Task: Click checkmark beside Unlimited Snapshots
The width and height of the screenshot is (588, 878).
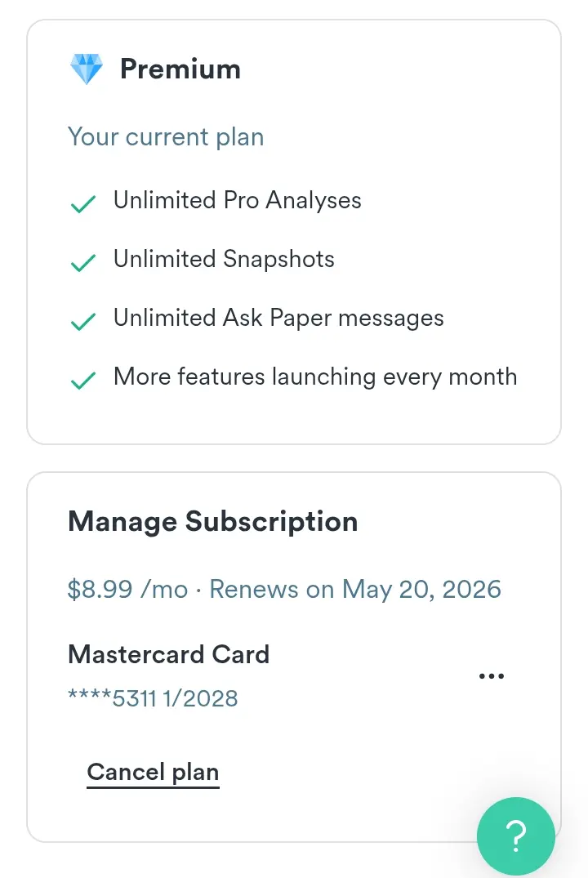Action: coord(82,263)
